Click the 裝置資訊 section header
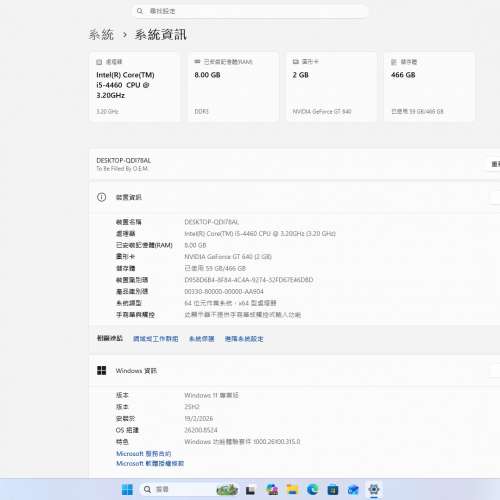 click(x=295, y=197)
